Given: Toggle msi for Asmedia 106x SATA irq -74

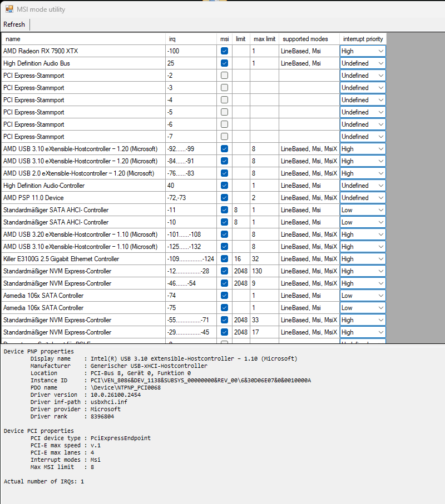Looking at the screenshot, I should (x=225, y=295).
